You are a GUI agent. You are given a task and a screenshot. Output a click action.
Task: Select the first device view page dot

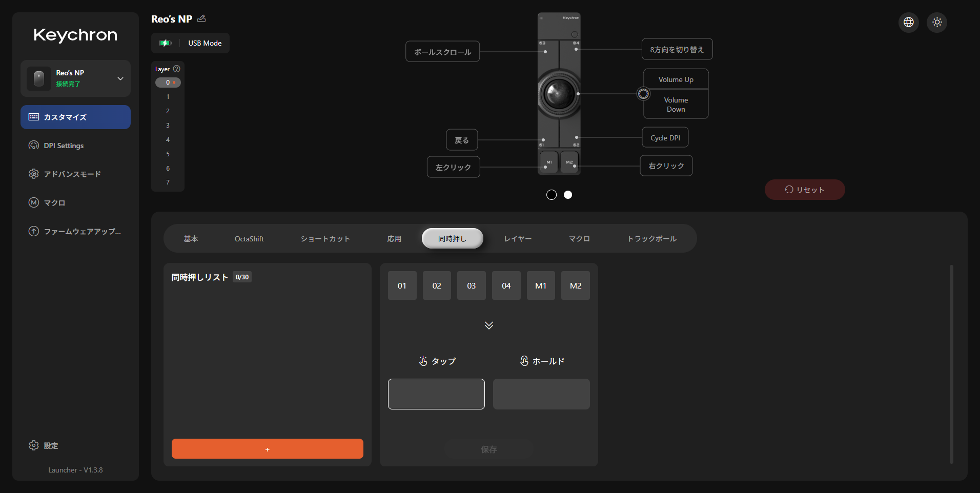[x=552, y=195]
